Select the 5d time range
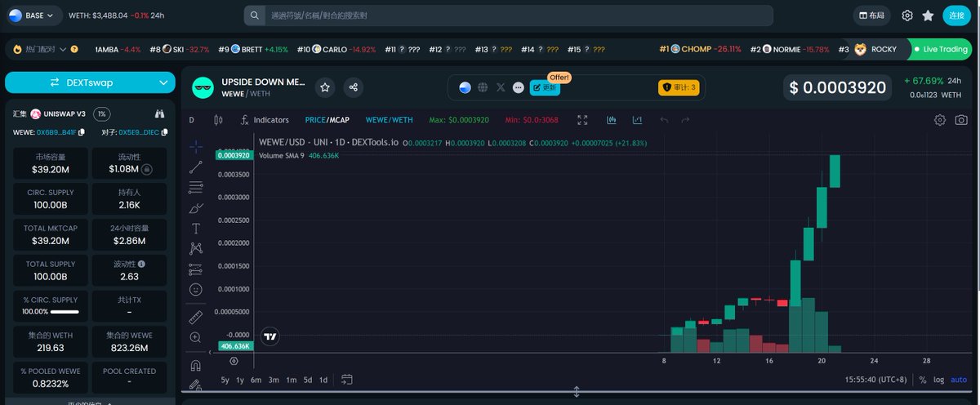 coord(308,380)
